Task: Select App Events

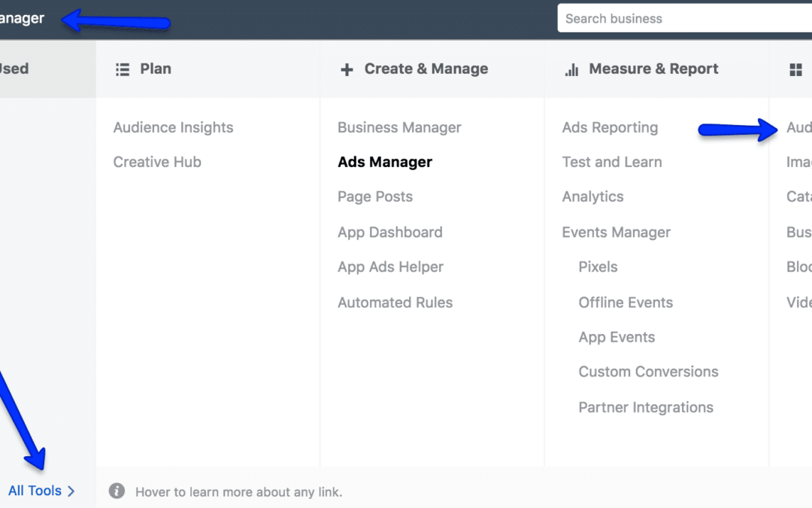Action: (617, 337)
